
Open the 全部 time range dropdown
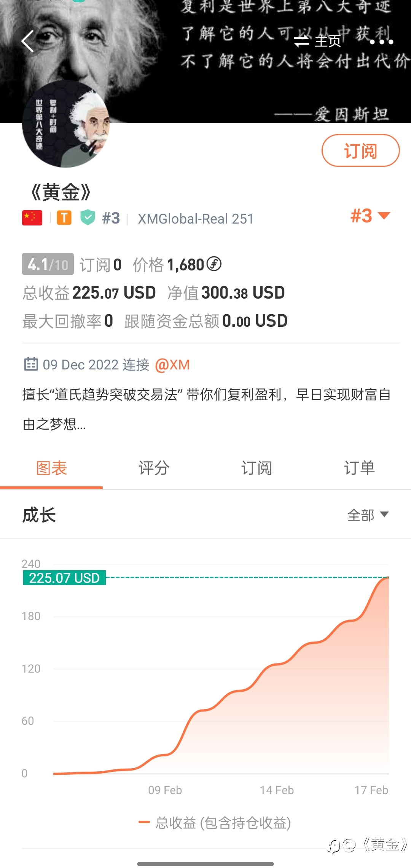tap(368, 515)
